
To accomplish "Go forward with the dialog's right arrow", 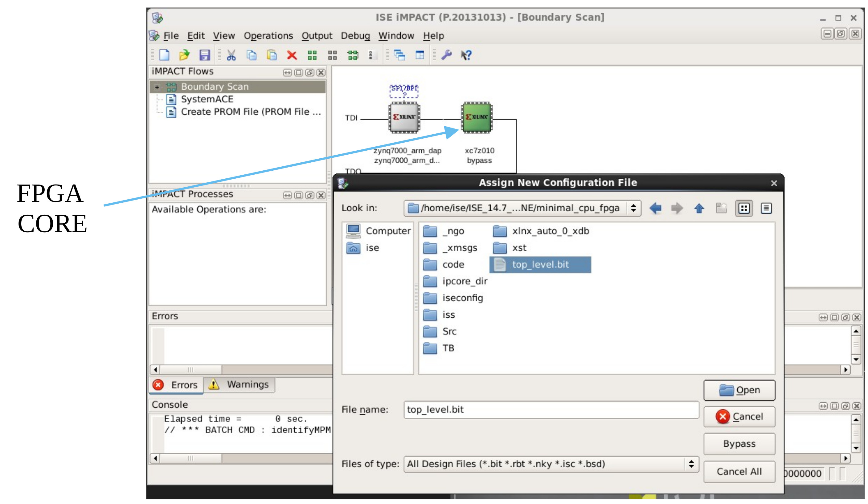I will 677,208.
